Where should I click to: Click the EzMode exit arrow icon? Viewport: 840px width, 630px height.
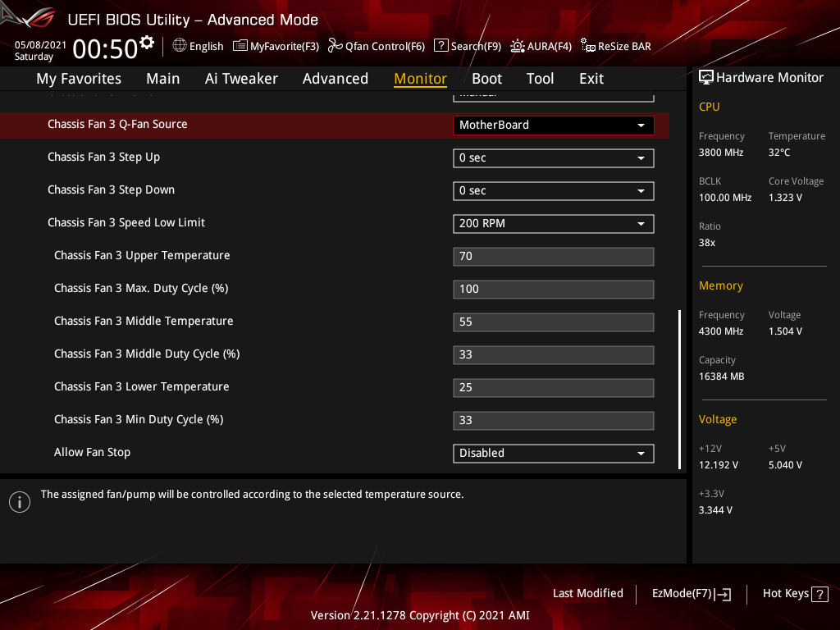coord(723,594)
